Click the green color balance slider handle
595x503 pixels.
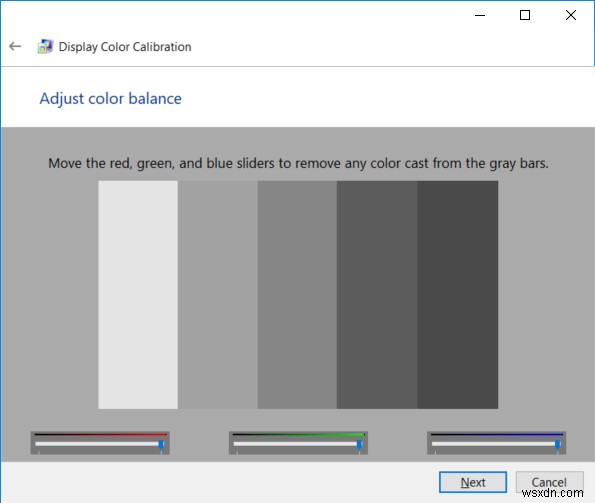pyautogui.click(x=359, y=444)
